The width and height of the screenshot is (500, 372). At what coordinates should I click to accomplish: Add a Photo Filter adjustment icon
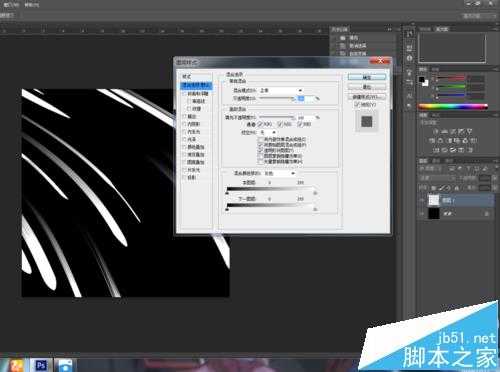(x=457, y=141)
